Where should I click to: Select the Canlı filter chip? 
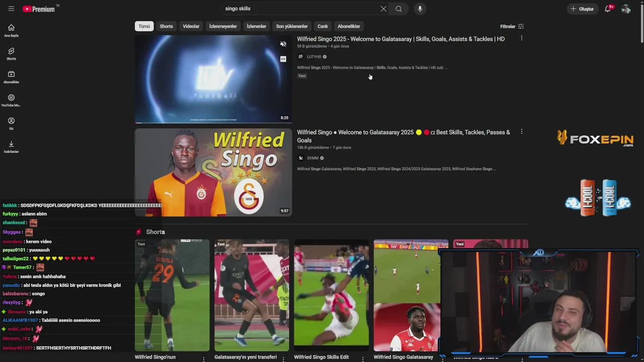click(323, 26)
